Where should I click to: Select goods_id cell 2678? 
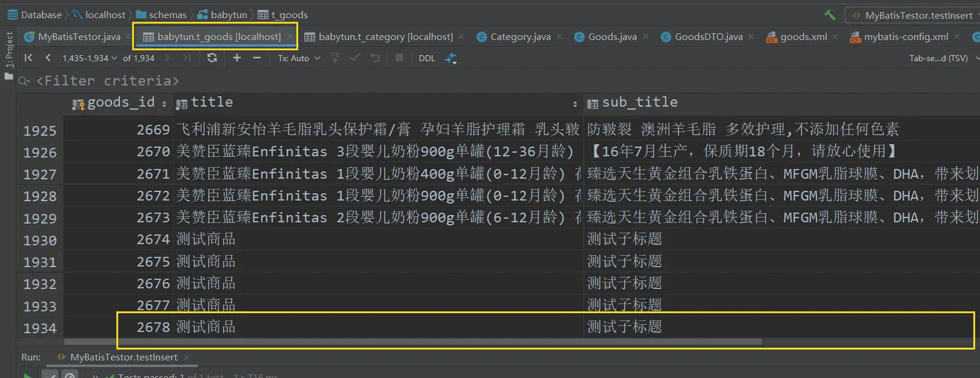(118, 327)
